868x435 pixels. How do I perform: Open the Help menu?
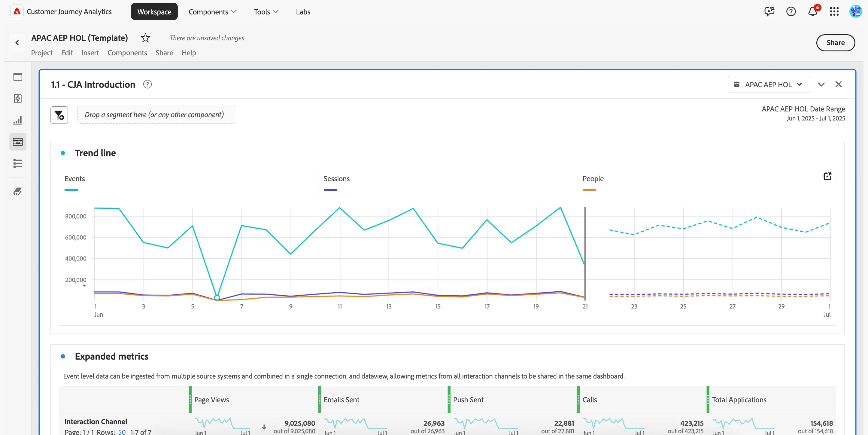[x=189, y=53]
